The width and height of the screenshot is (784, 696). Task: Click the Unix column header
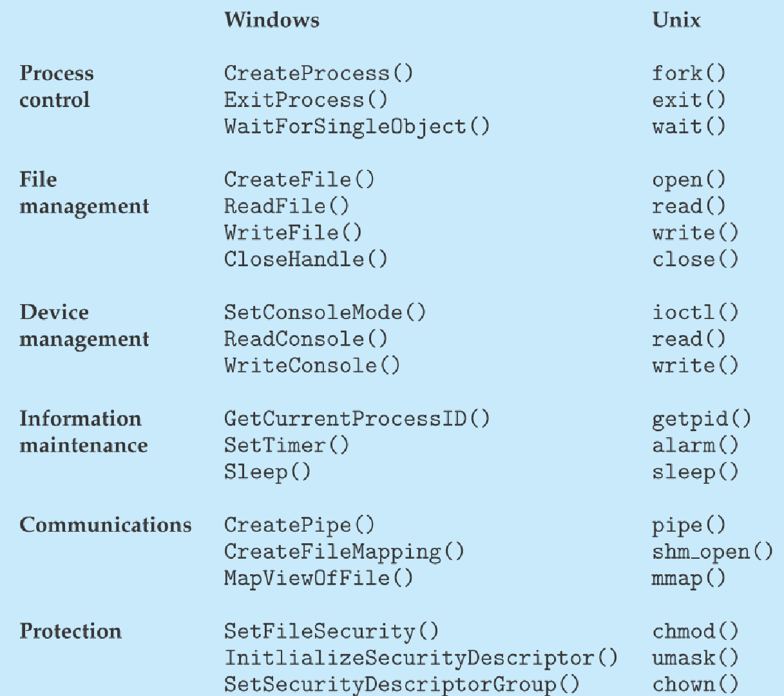(x=676, y=20)
